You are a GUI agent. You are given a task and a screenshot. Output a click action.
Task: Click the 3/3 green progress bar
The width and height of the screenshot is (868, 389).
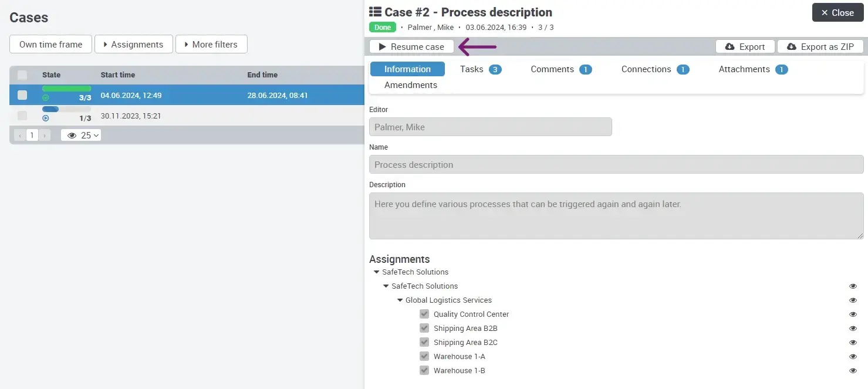click(x=66, y=89)
